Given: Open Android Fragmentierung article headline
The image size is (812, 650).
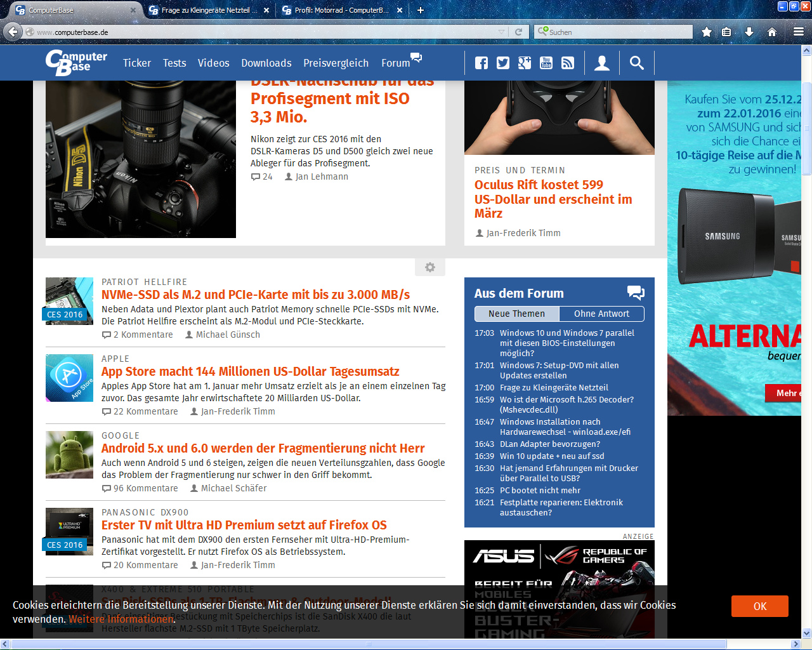Looking at the screenshot, I should tap(263, 448).
